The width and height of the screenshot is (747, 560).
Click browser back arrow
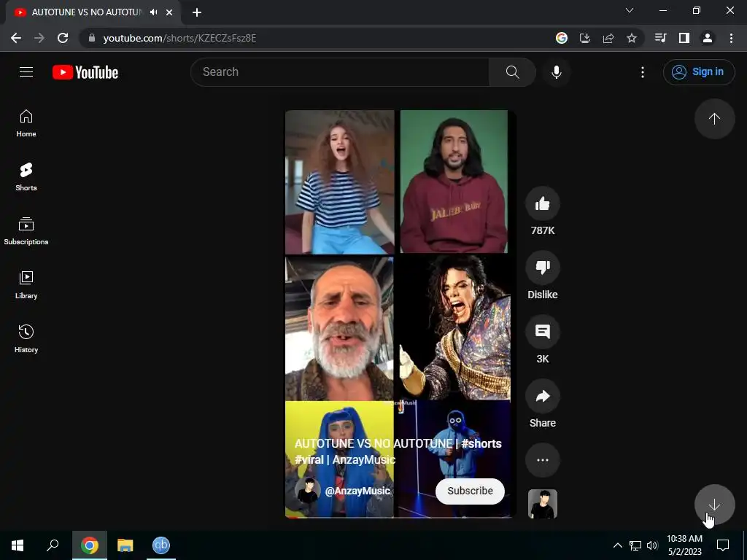[16, 38]
